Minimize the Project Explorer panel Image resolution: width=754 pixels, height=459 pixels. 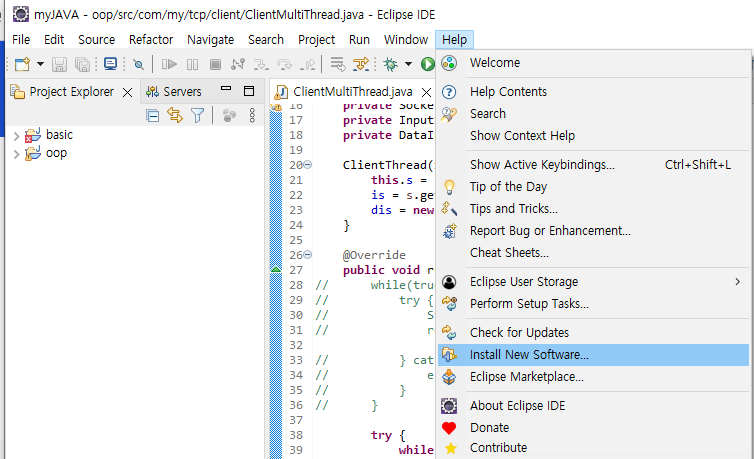pyautogui.click(x=226, y=89)
